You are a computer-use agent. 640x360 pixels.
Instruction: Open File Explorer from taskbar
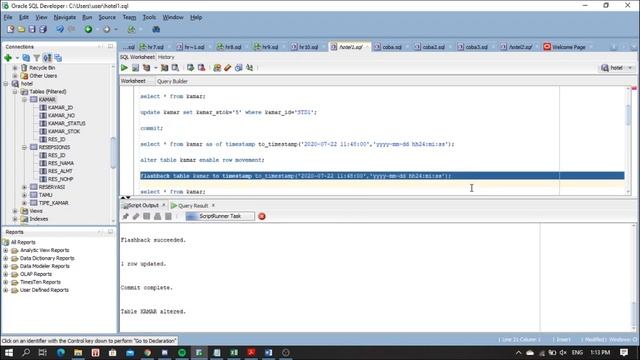point(78,353)
